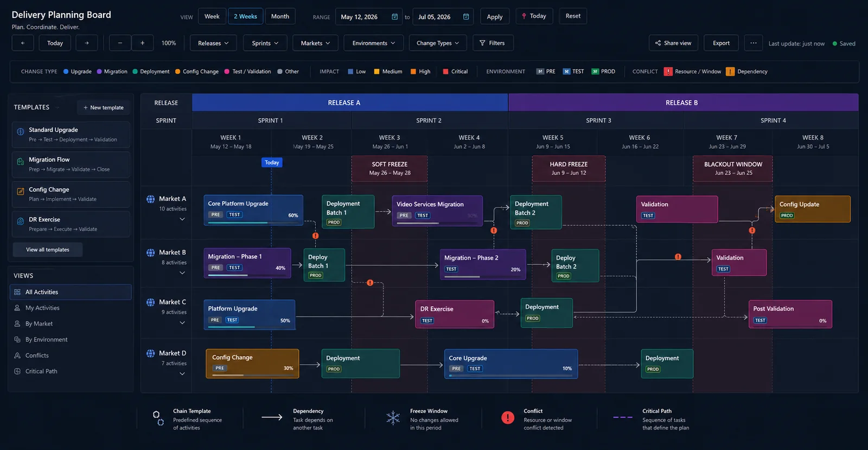Click the Market D globe icon
Image resolution: width=868 pixels, height=450 pixels.
pyautogui.click(x=151, y=353)
